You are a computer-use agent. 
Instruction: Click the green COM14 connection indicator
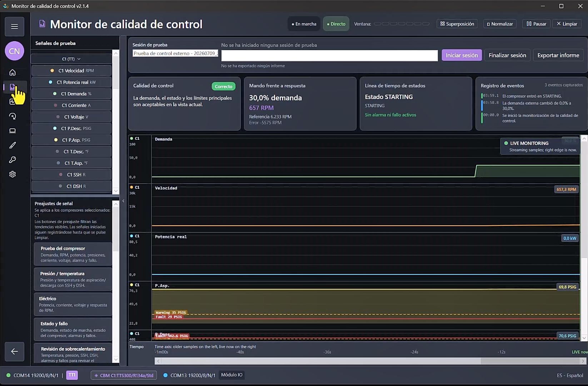coord(9,375)
